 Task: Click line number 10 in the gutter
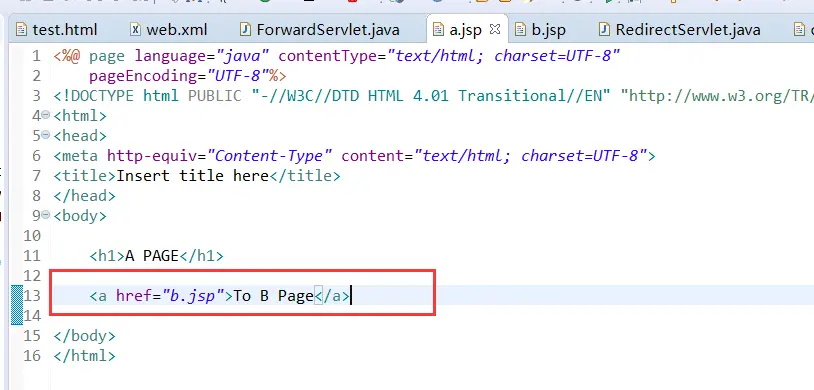pyautogui.click(x=32, y=236)
